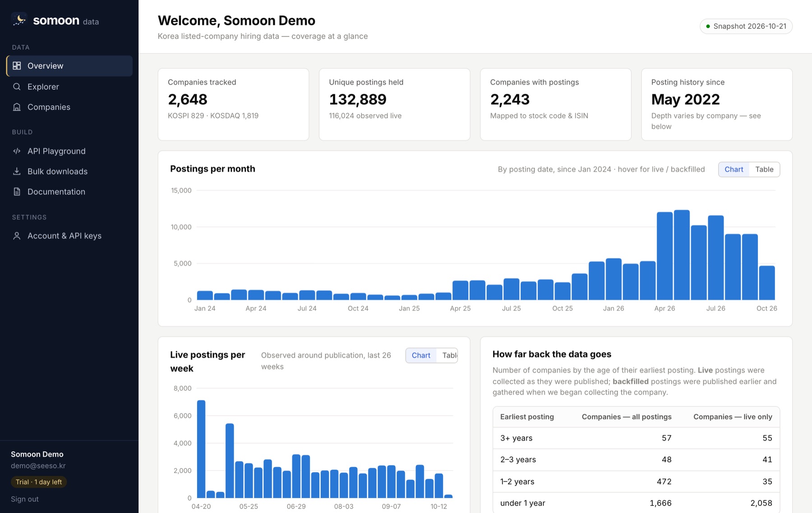Click the API Playground code icon

click(x=17, y=151)
